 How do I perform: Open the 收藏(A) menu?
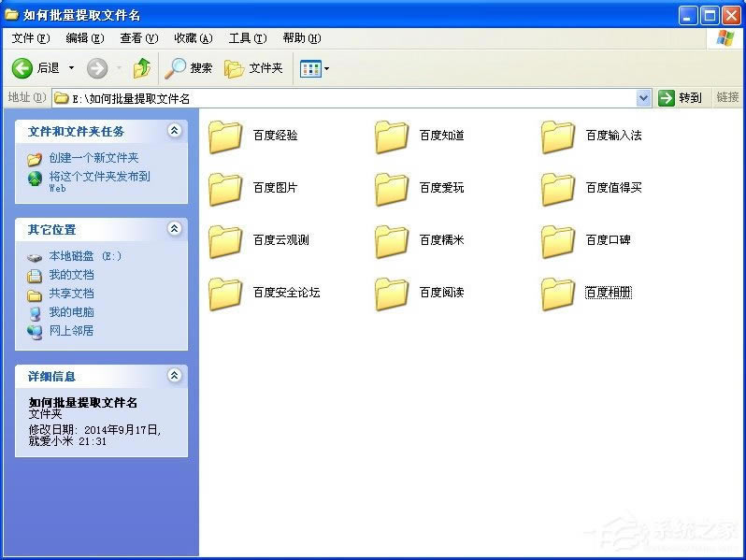tap(194, 38)
